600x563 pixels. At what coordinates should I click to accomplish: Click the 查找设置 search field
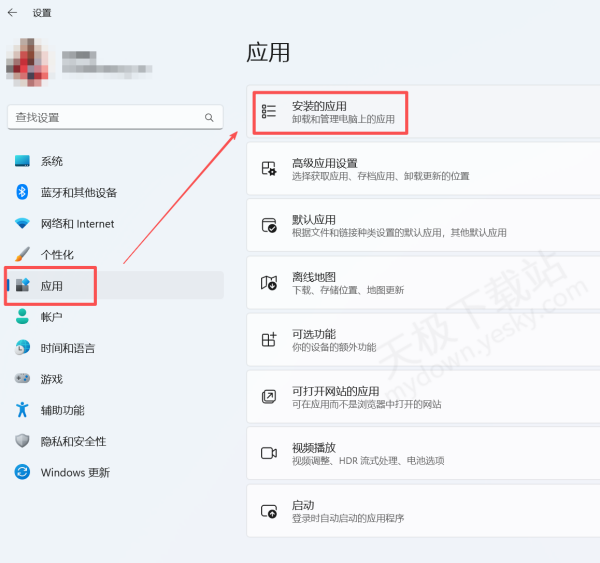tap(105, 117)
